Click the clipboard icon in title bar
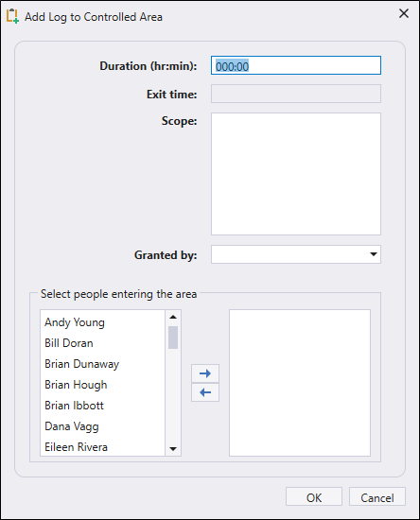420x520 pixels. click(12, 16)
